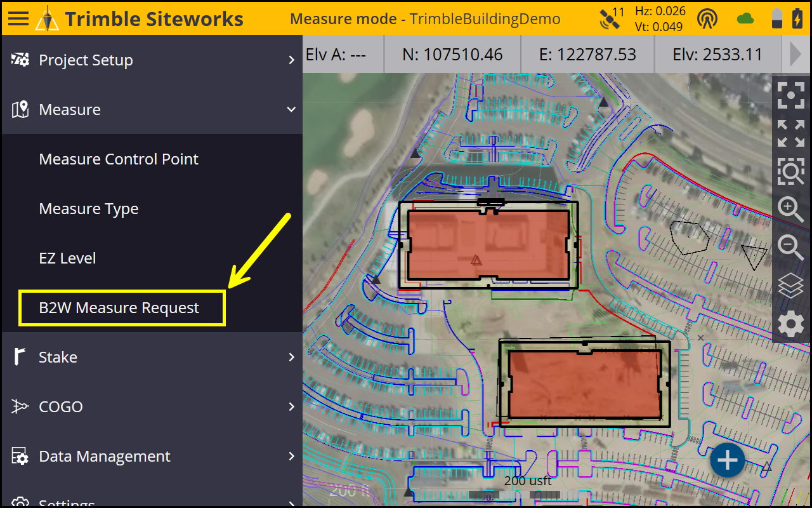Activate the zoom window search tool
This screenshot has height=508, width=812.
[790, 171]
